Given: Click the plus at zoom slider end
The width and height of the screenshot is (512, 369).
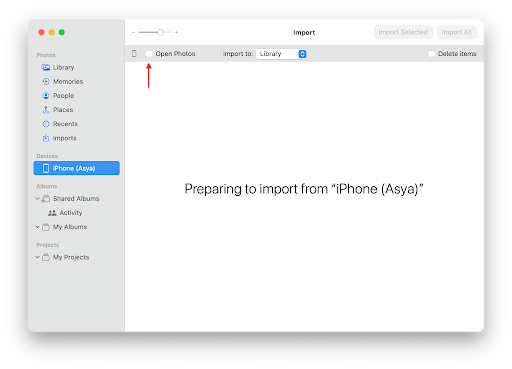Looking at the screenshot, I should 177,32.
